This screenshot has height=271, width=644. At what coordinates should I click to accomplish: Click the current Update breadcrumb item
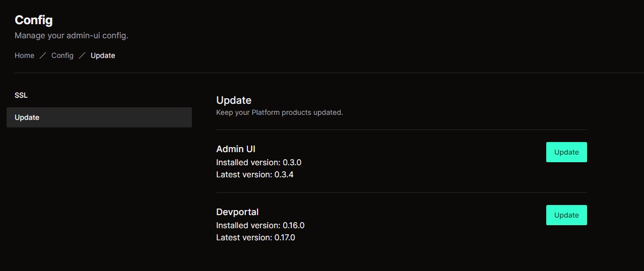coord(103,55)
